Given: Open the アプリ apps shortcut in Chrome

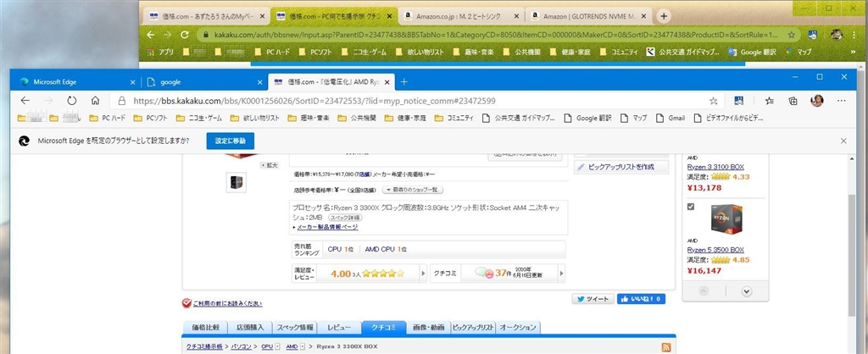Looking at the screenshot, I should (160, 52).
